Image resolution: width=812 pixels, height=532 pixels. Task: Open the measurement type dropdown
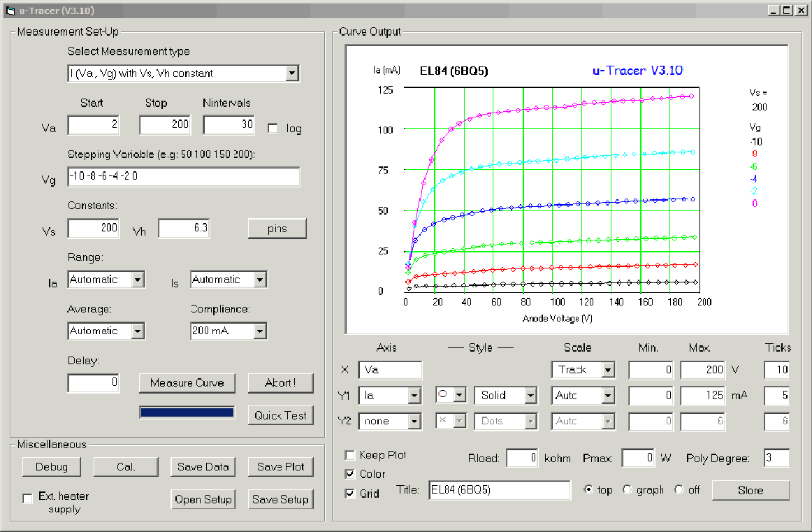[292, 73]
